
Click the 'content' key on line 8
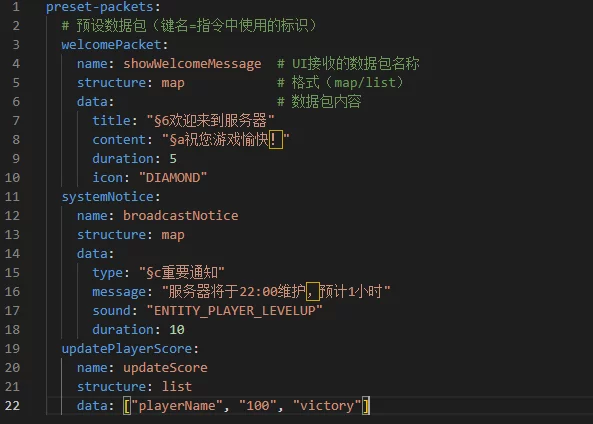coord(120,140)
